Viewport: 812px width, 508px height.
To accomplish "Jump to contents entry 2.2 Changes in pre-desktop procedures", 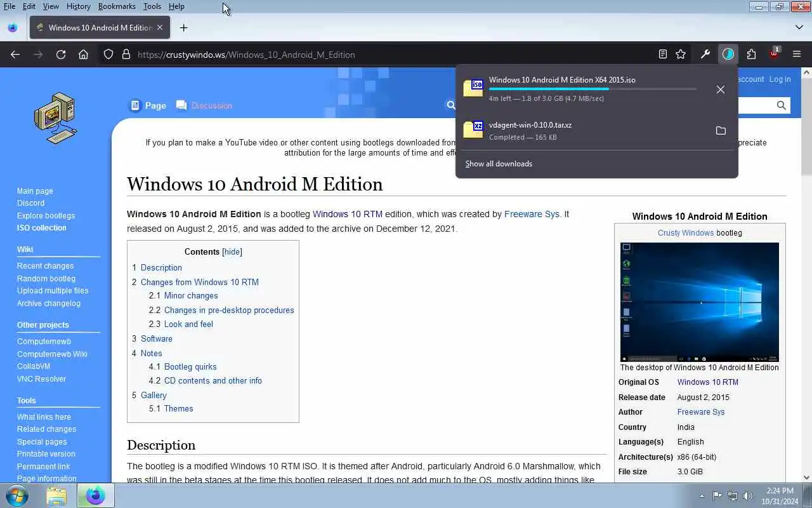I will tap(221, 310).
